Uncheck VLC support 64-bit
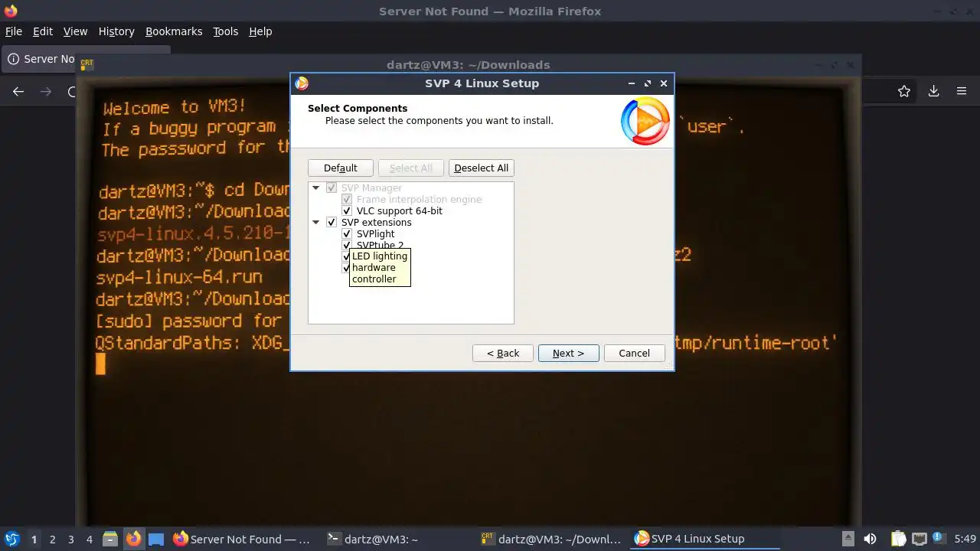This screenshot has width=980, height=551. click(347, 211)
